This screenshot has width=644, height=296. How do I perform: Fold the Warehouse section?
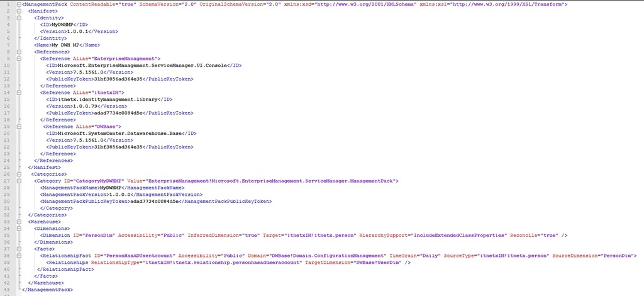coord(19,222)
